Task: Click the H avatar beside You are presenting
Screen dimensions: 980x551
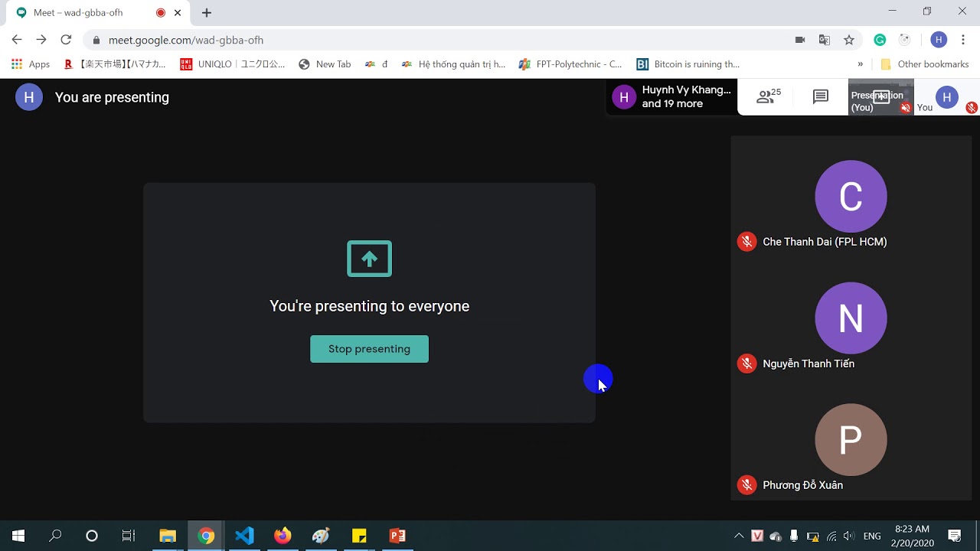Action: coord(29,97)
